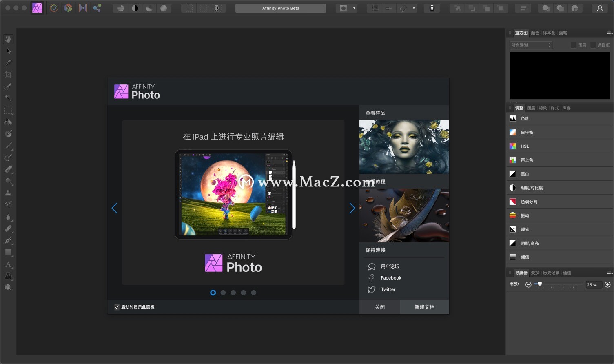The width and height of the screenshot is (614, 364).
Task: Select the Hand (view) tool
Action: [x=8, y=39]
